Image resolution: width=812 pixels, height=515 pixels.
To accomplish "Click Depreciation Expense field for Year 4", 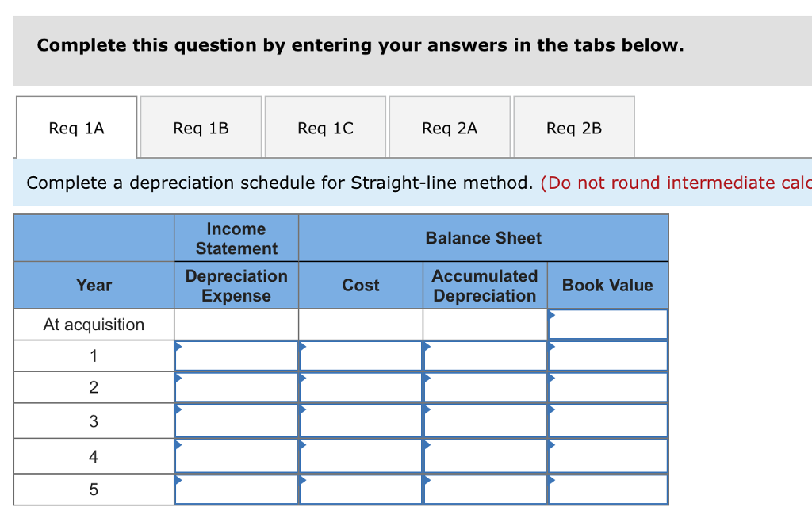I will click(x=236, y=456).
